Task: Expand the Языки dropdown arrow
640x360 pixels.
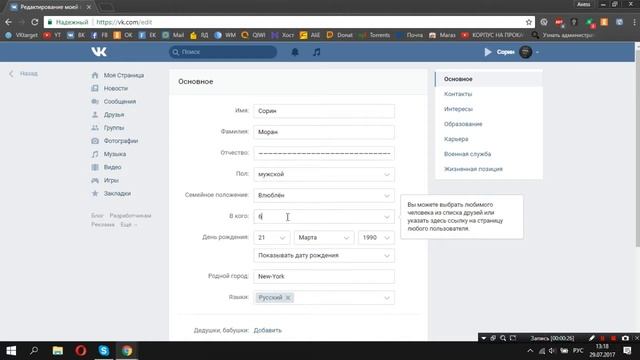Action: [387, 298]
